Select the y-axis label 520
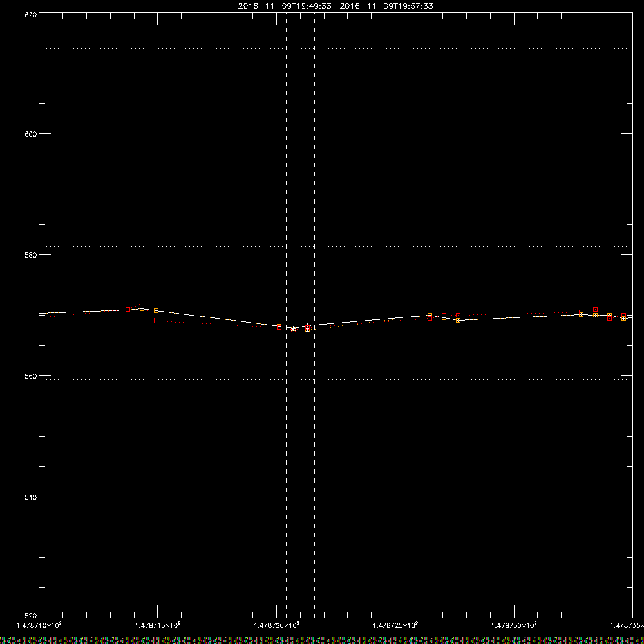 tap(31, 616)
